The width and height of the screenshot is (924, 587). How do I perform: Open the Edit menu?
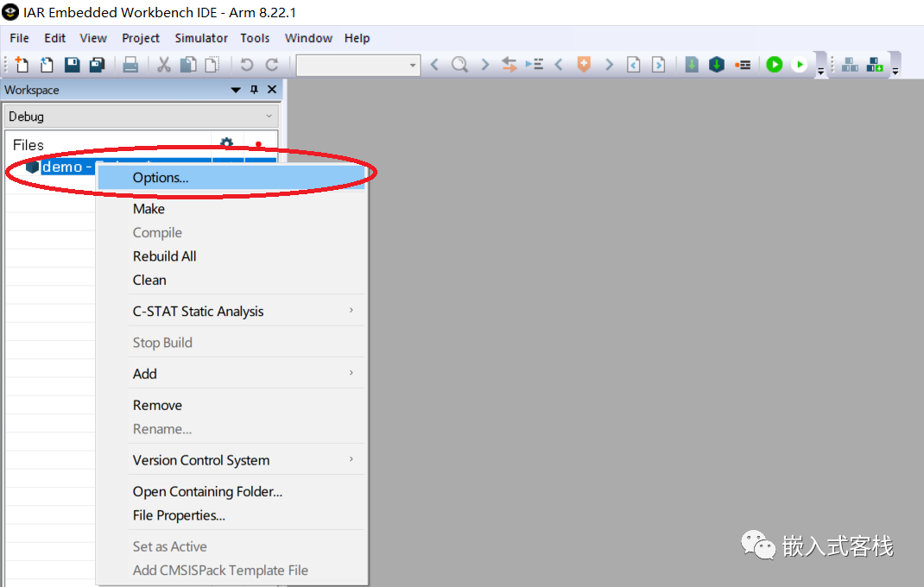[54, 38]
